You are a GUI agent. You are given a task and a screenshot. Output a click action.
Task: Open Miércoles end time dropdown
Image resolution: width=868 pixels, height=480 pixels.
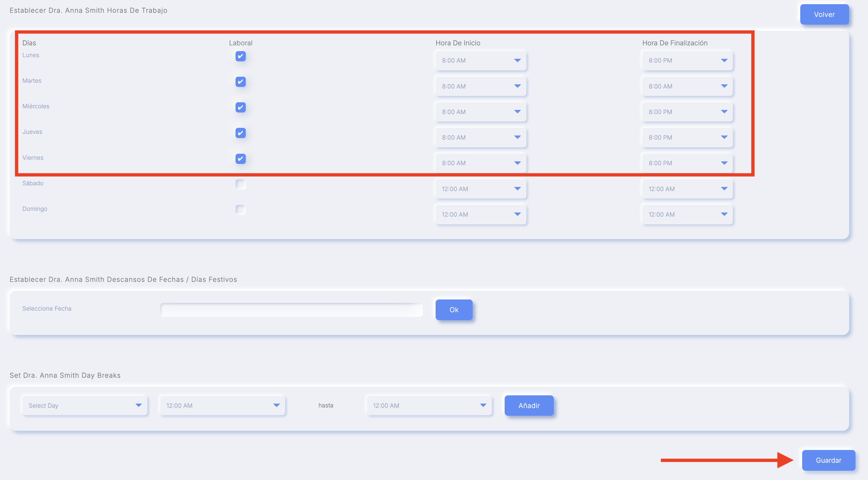pyautogui.click(x=687, y=112)
